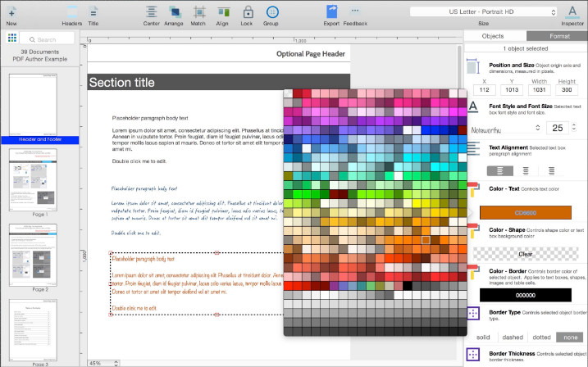Click the Text Alignment icon

point(473,148)
